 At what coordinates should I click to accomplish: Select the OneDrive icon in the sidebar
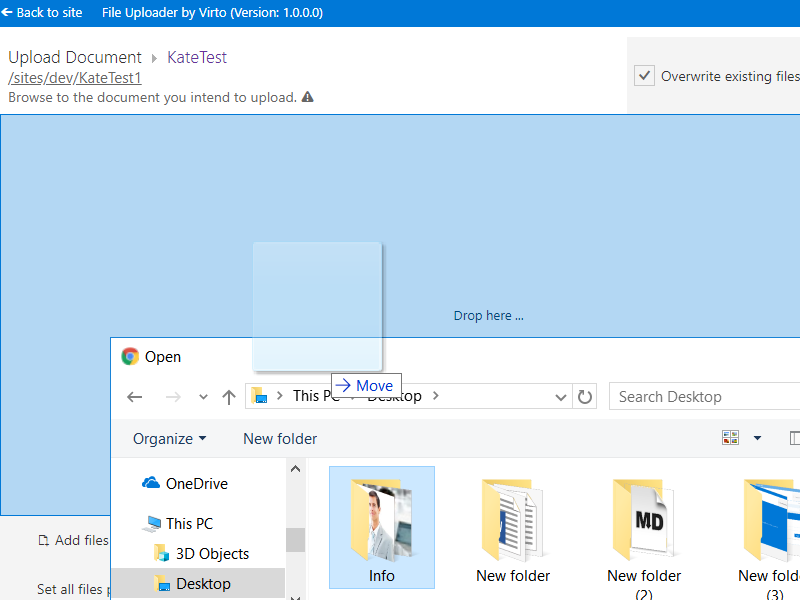tap(151, 483)
